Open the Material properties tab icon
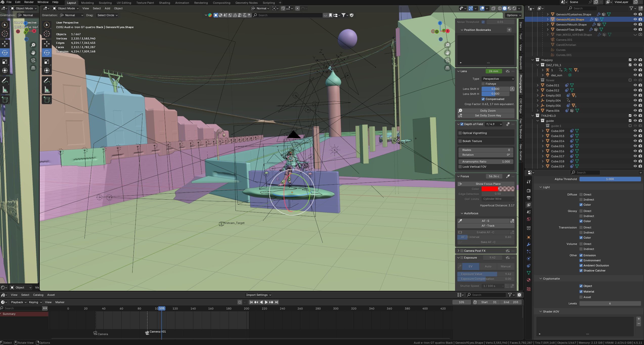 (529, 280)
